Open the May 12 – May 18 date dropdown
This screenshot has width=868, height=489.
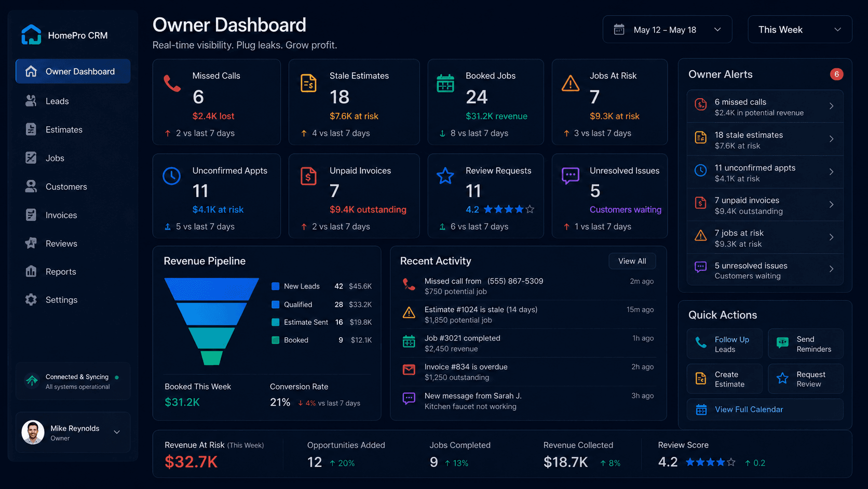[x=667, y=30]
